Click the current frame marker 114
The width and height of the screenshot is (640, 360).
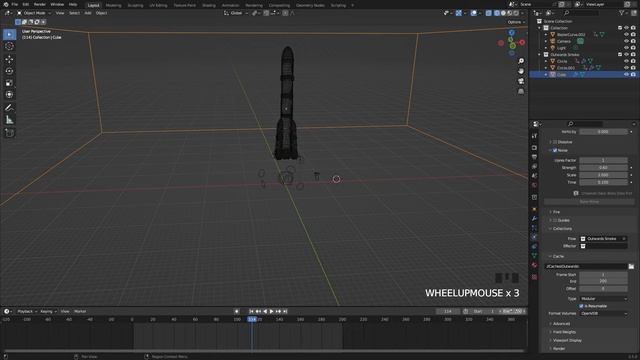[252, 319]
